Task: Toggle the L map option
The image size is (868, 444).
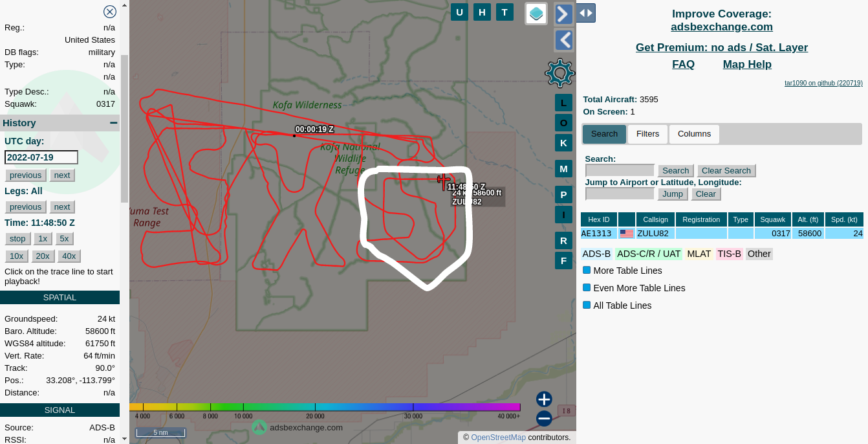Action: click(x=563, y=103)
